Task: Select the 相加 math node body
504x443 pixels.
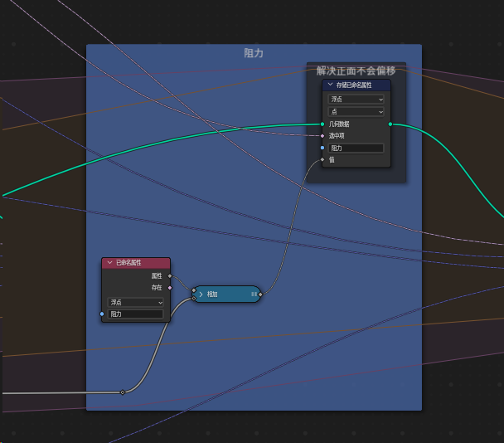Action: (226, 295)
